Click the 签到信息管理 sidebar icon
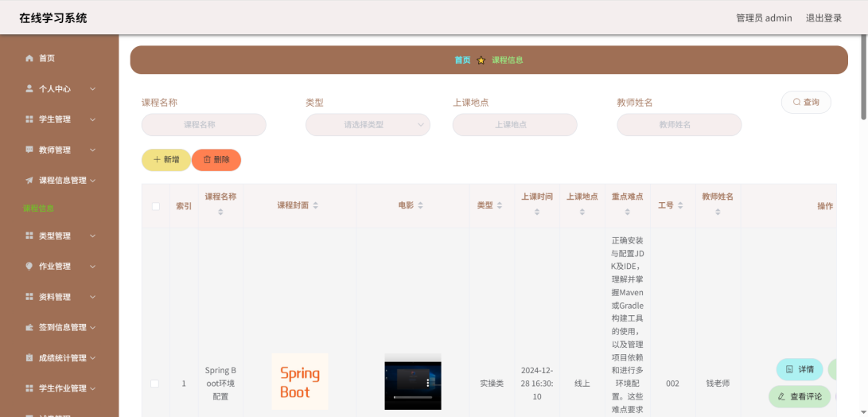Image resolution: width=868 pixels, height=417 pixels. coord(29,327)
